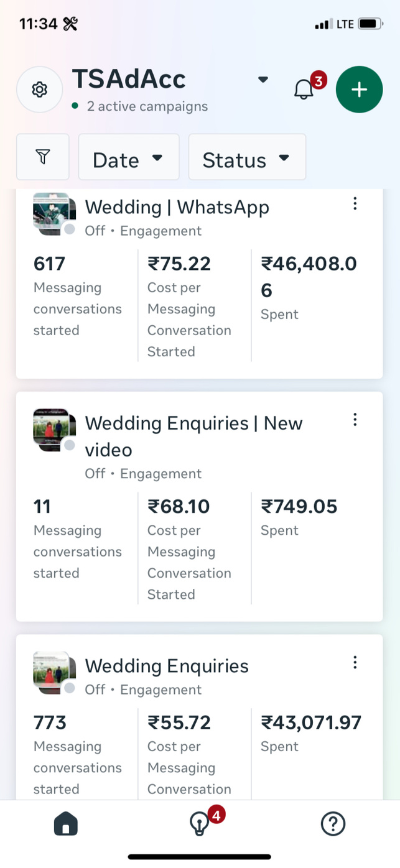Open options for Wedding Enquiries | New video
Viewport: 400px width, 868px height.
pos(355,420)
